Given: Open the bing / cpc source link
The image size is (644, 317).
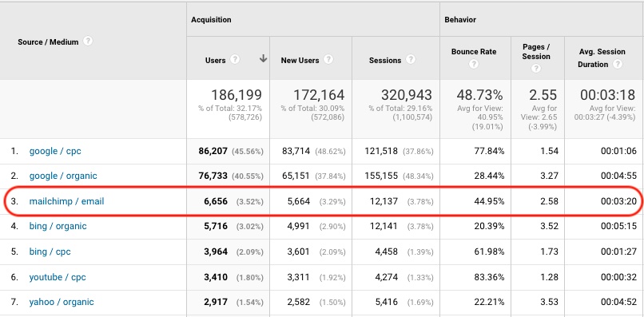Looking at the screenshot, I should click(50, 252).
